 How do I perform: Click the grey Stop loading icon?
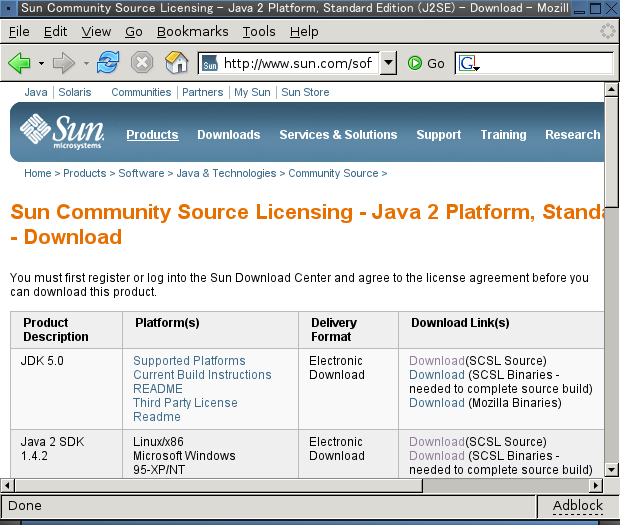pos(142,62)
